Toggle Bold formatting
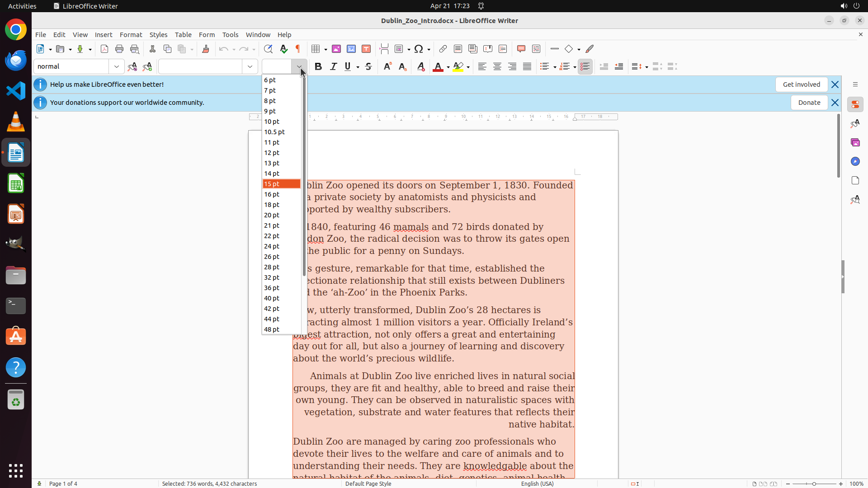 coord(318,66)
